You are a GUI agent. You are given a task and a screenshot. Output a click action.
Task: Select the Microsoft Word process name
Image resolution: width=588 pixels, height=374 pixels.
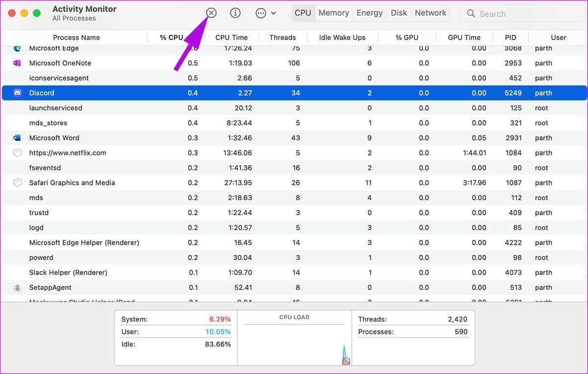pyautogui.click(x=54, y=138)
